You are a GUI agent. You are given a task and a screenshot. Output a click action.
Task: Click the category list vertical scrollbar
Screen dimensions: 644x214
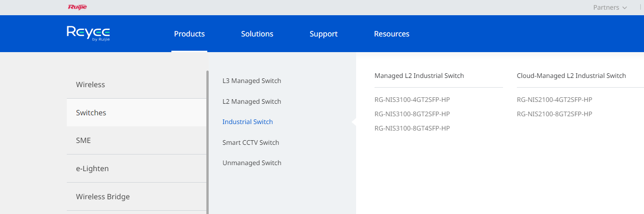point(207,142)
